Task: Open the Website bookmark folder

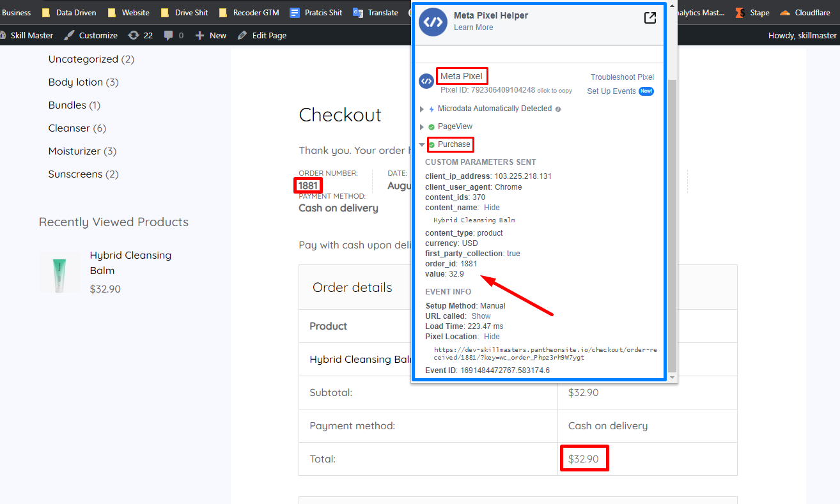Action: 128,12
